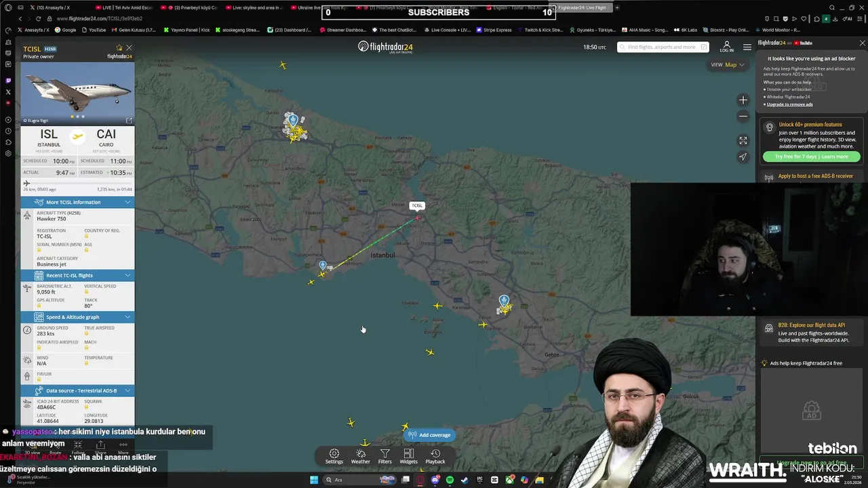Reload the page
868x488 pixels.
point(39,19)
